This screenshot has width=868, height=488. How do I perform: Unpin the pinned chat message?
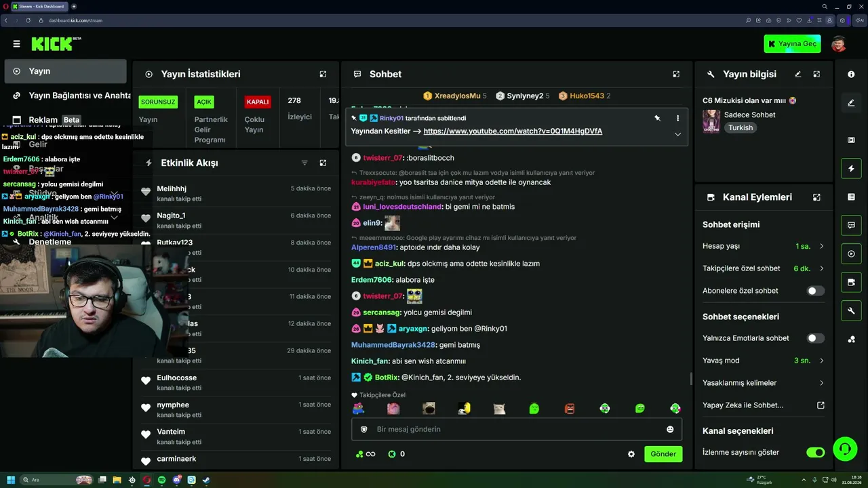click(x=657, y=118)
